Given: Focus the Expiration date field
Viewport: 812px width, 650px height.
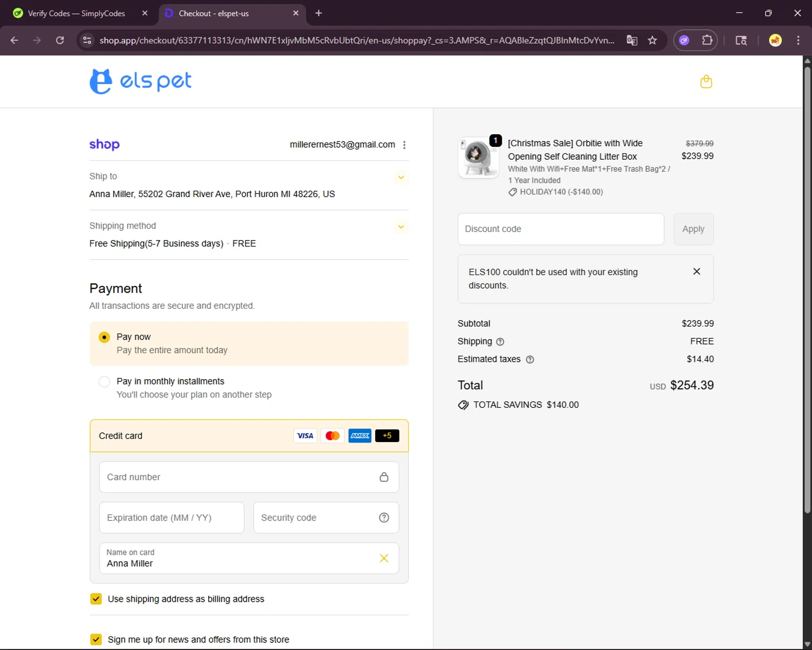Looking at the screenshot, I should coord(172,518).
